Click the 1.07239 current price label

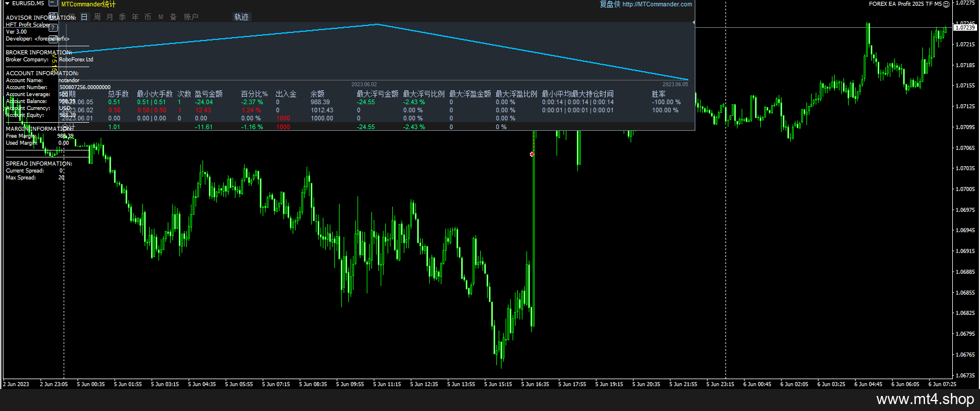(965, 27)
